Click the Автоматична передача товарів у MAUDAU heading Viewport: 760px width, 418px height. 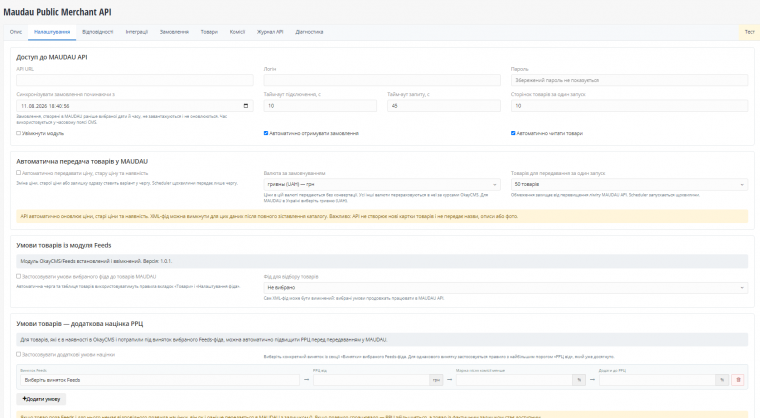click(82, 161)
